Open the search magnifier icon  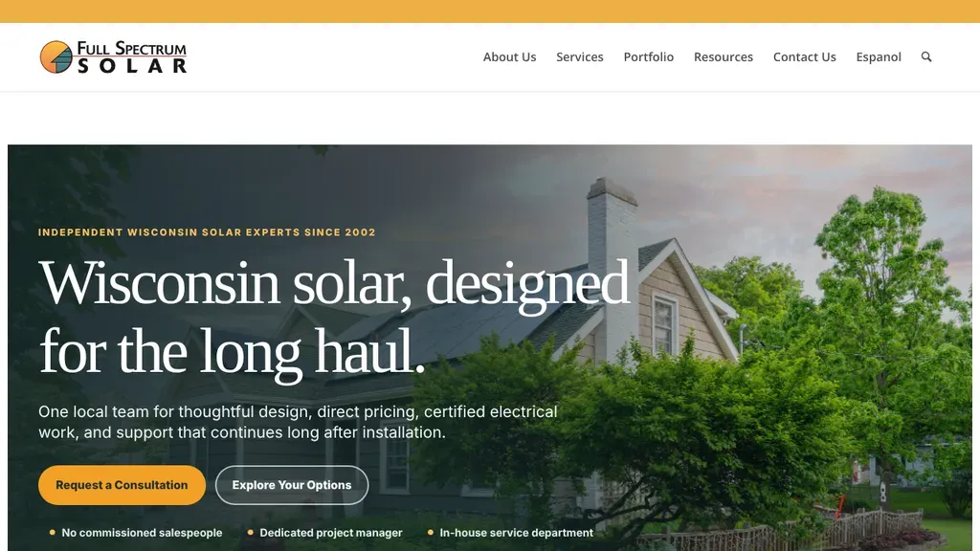[926, 56]
